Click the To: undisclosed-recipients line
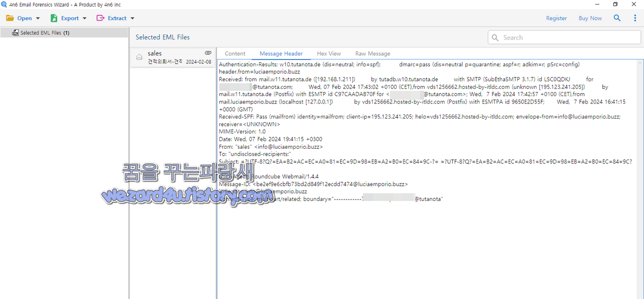 [x=255, y=154]
